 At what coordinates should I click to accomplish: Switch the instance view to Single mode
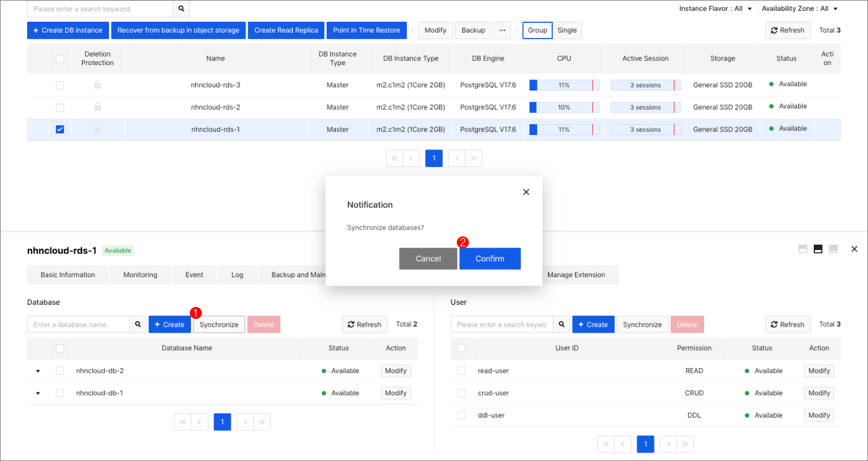pyautogui.click(x=567, y=30)
